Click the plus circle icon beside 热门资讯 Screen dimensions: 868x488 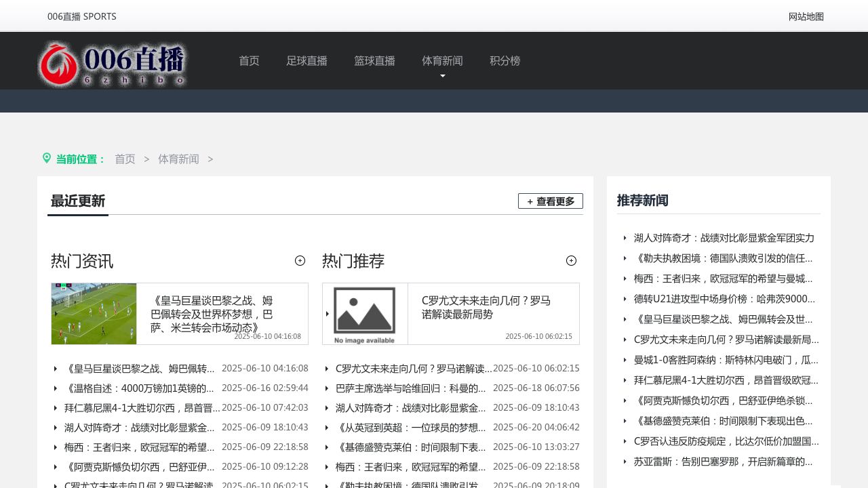(x=300, y=261)
